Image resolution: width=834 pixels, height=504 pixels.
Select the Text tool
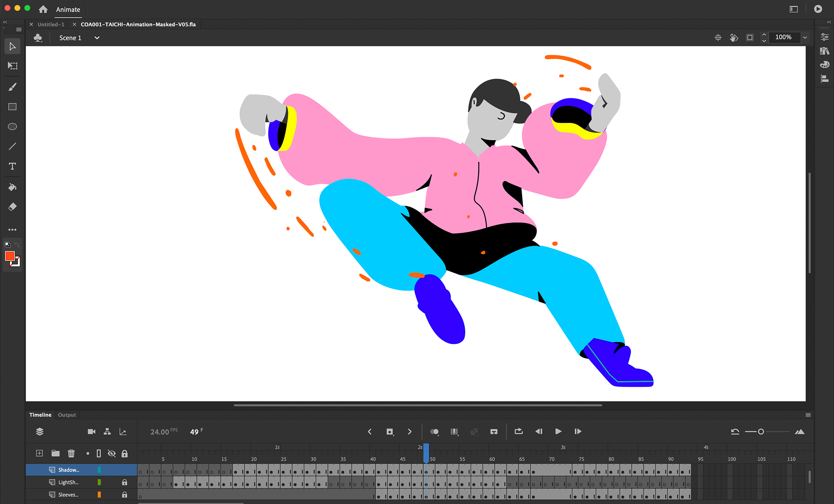point(13,166)
